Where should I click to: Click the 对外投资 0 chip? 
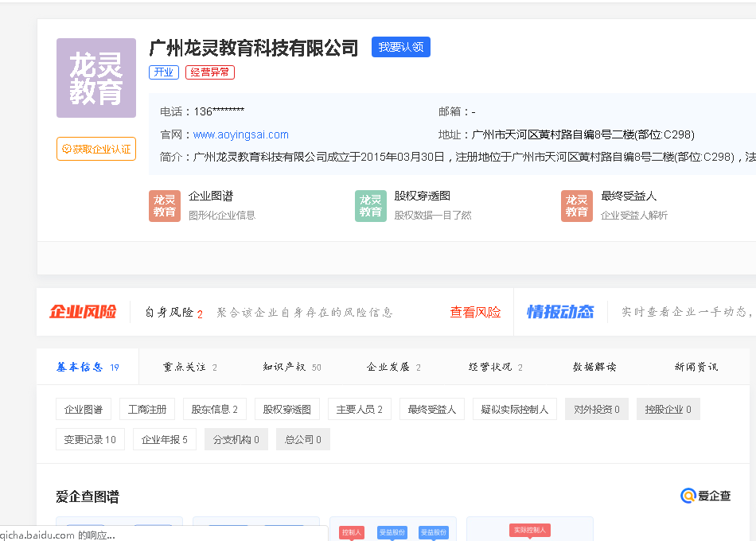[x=596, y=410]
